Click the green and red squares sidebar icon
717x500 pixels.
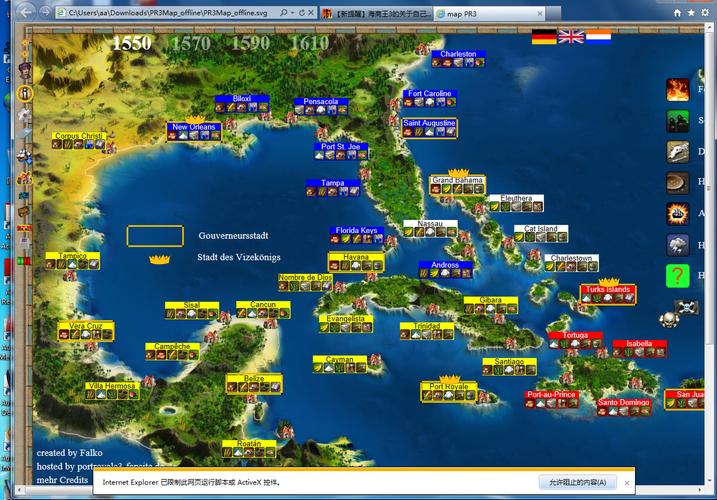(x=24, y=261)
